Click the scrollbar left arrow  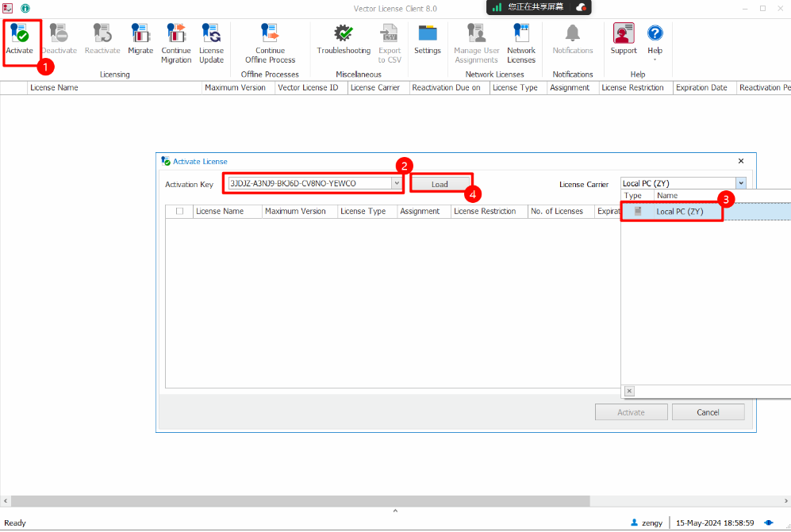5,501
